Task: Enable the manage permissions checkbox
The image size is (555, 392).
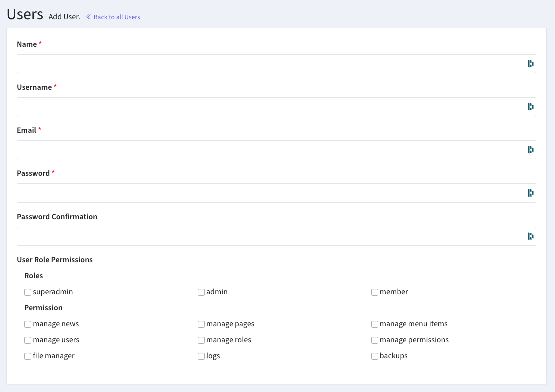Action: 375,340
